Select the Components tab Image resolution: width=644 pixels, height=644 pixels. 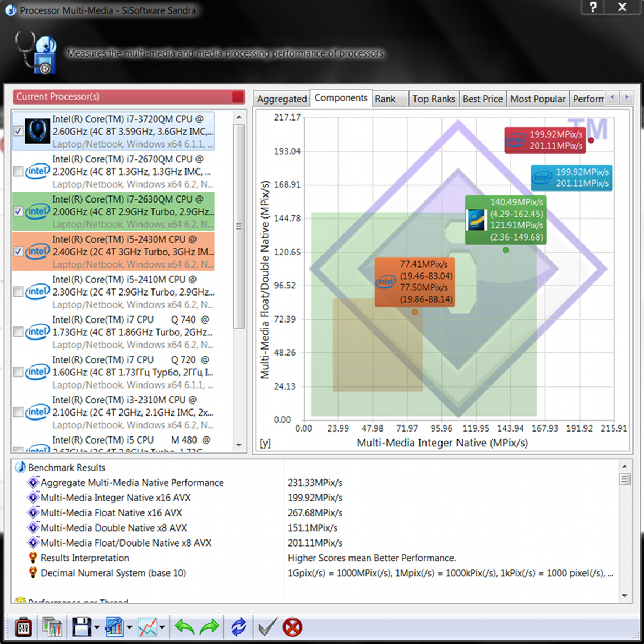pos(341,98)
